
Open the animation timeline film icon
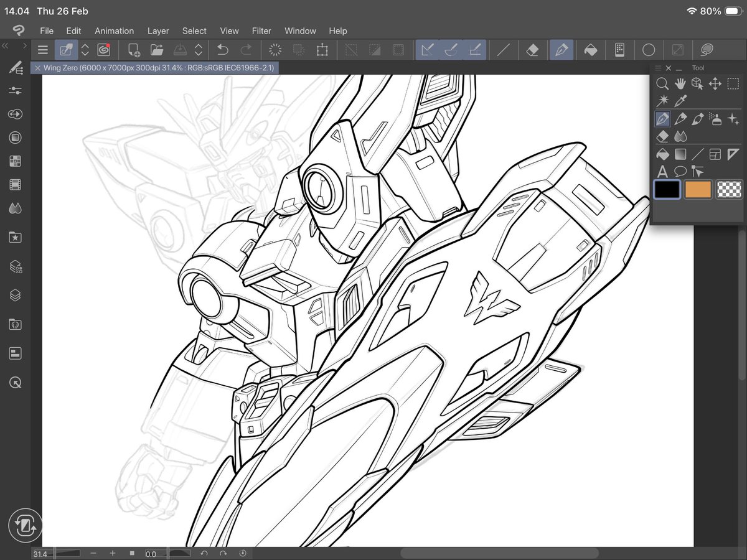16,185
